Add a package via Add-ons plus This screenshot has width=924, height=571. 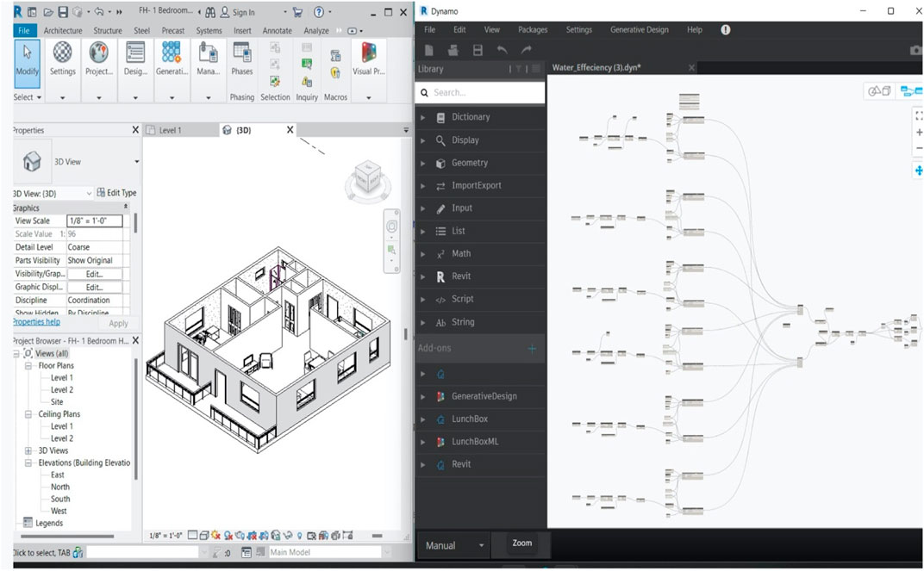pos(532,349)
